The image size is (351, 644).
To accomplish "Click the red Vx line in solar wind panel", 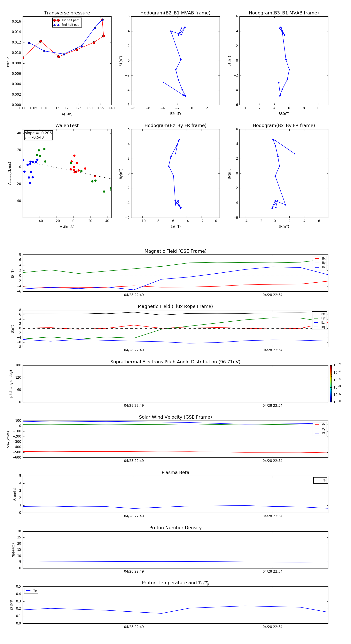I will click(175, 452).
